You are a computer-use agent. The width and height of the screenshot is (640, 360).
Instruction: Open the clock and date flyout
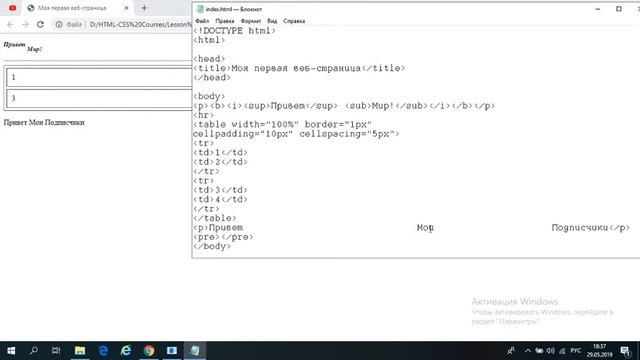pos(600,351)
